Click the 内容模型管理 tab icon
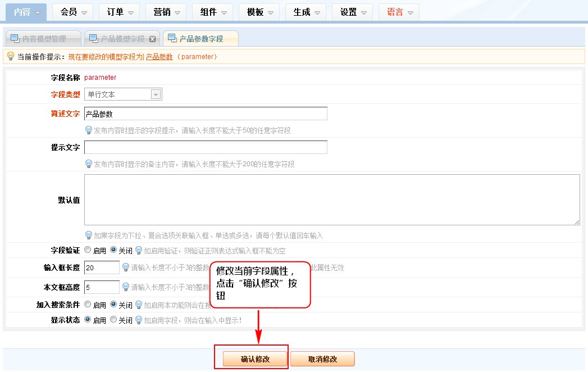This screenshot has height=372, width=588. point(15,39)
